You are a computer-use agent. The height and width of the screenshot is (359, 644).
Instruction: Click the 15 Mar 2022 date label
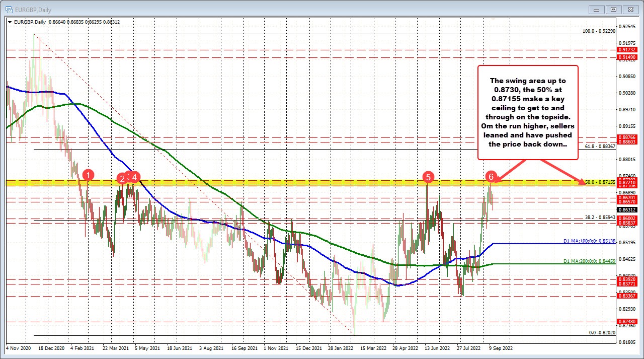point(373,347)
